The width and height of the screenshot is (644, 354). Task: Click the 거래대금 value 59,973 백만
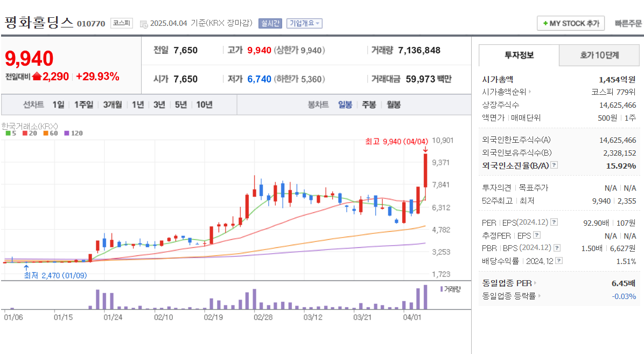coord(429,79)
